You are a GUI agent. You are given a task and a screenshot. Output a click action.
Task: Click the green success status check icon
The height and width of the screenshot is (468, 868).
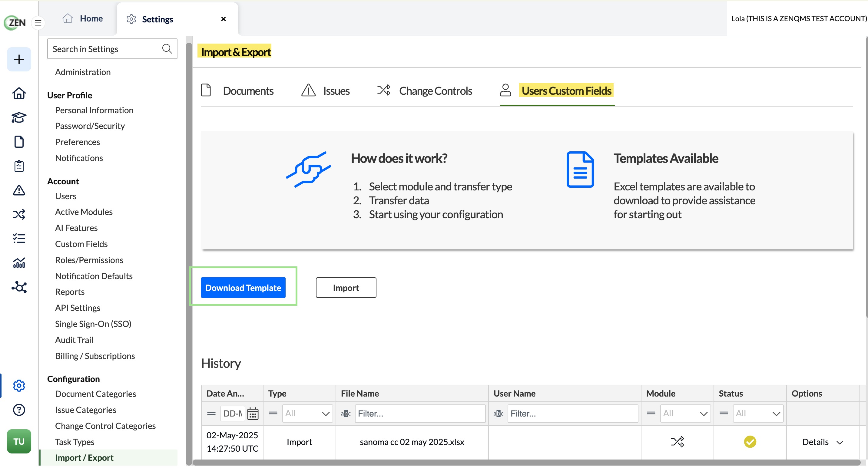point(750,441)
